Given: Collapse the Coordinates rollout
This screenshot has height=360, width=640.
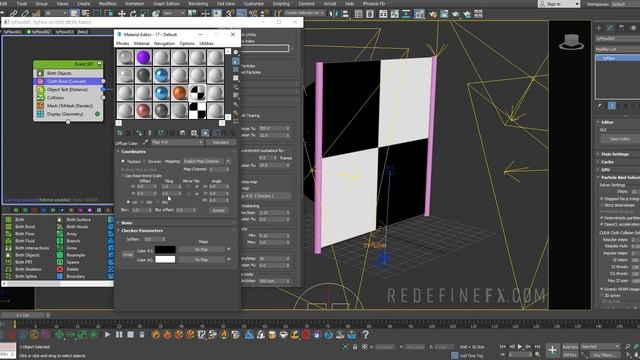Looking at the screenshot, I should [133, 152].
